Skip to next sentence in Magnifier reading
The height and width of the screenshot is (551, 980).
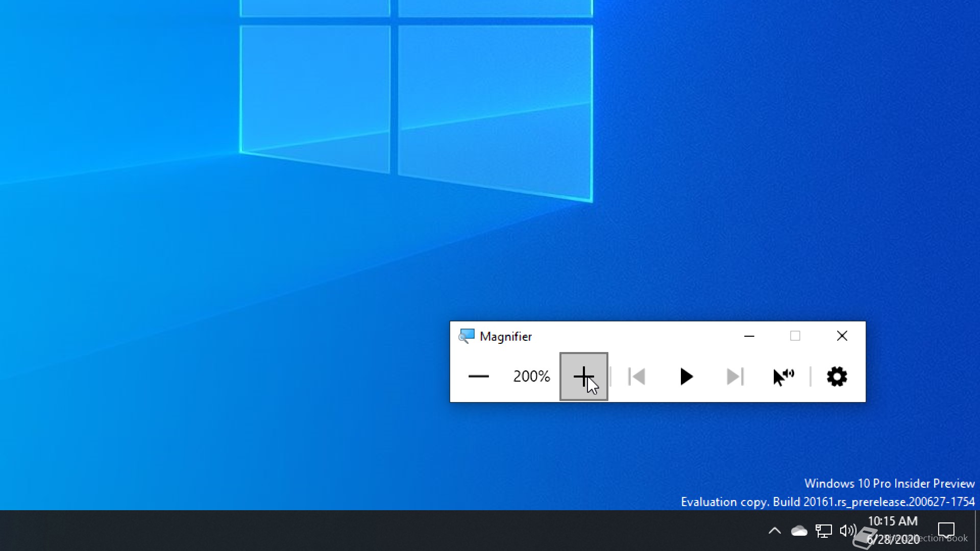click(735, 377)
